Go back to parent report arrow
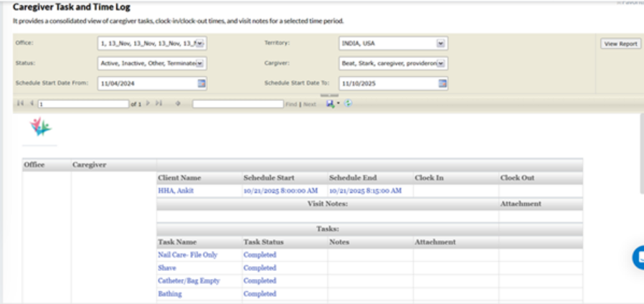The width and height of the screenshot is (644, 304). [178, 103]
